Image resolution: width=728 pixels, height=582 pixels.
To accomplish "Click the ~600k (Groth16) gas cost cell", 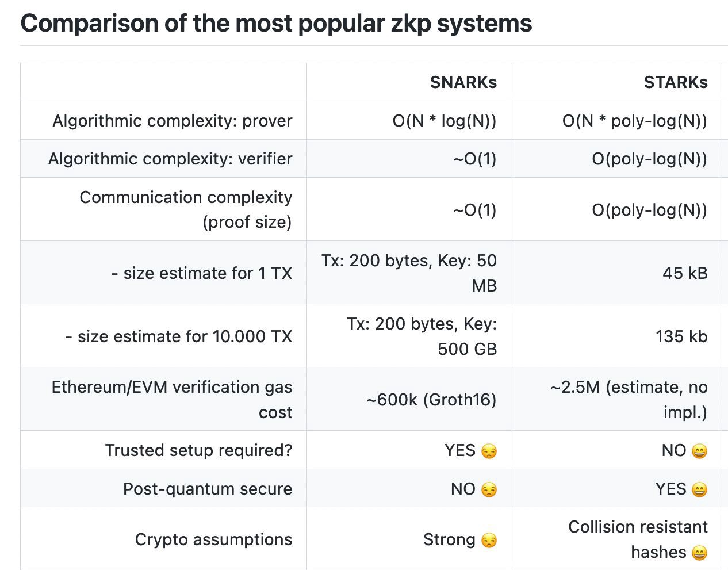I will 431,399.
